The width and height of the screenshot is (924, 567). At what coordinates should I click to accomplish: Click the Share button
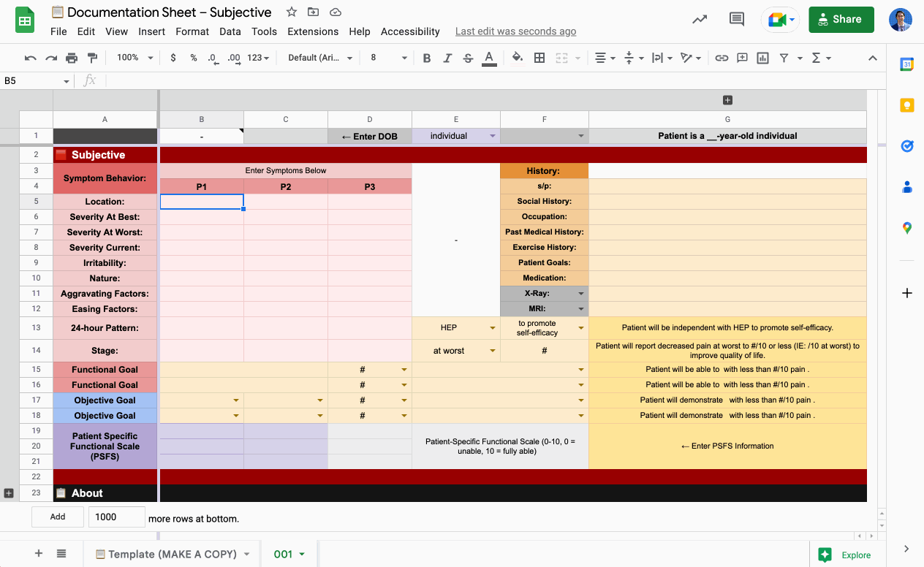tap(841, 19)
